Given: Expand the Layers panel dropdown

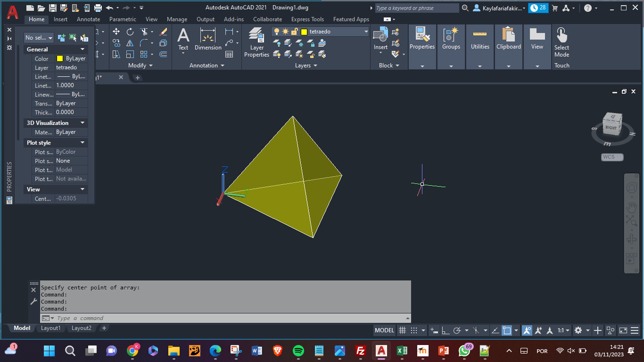Looking at the screenshot, I should tap(306, 66).
